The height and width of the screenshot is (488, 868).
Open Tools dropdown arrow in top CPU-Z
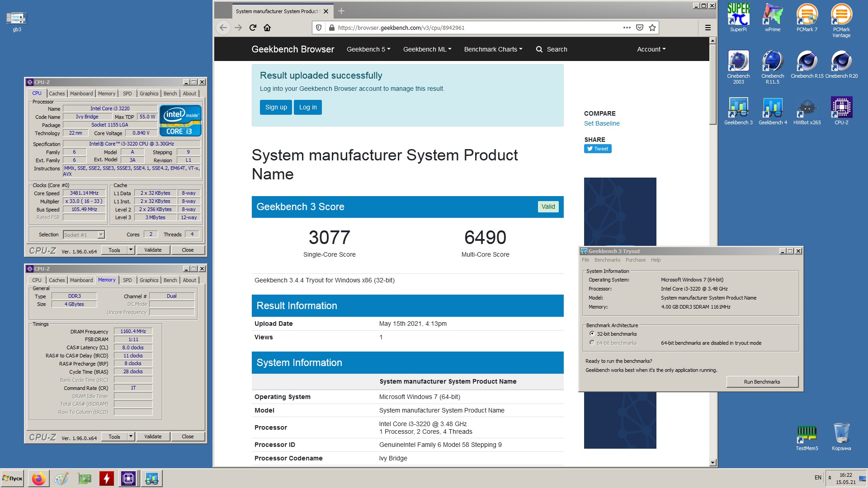click(x=131, y=250)
